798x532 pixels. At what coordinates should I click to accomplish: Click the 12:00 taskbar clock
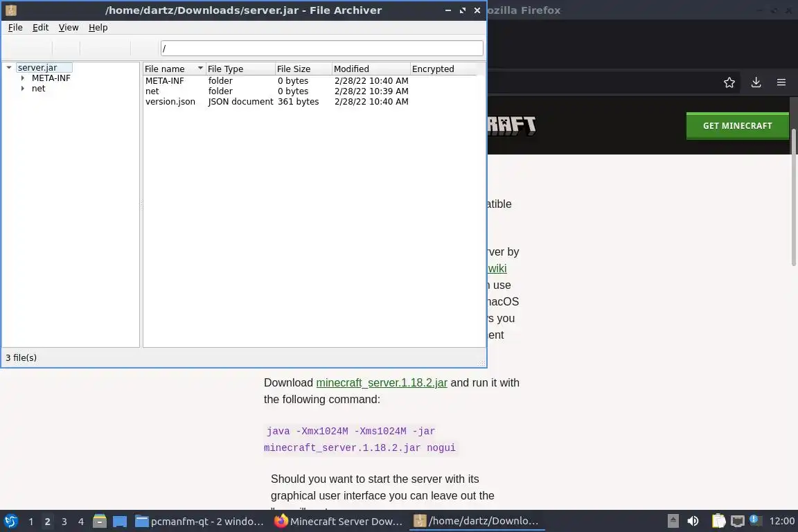781,521
